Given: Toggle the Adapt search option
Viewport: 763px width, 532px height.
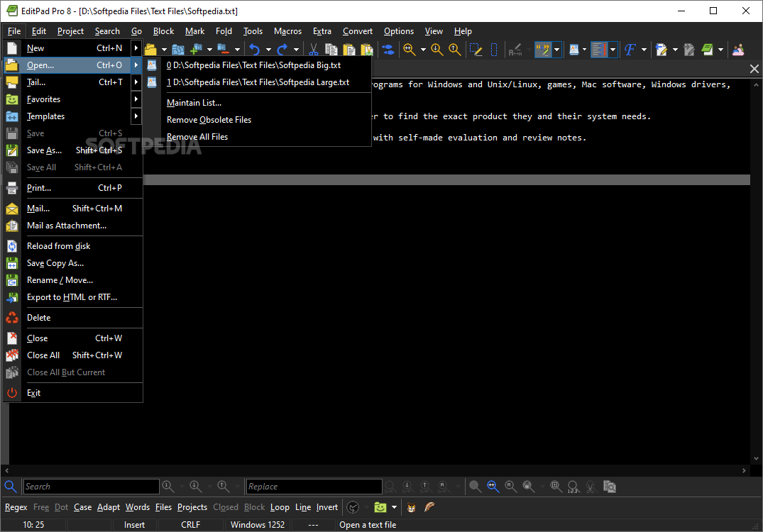Looking at the screenshot, I should [109, 507].
